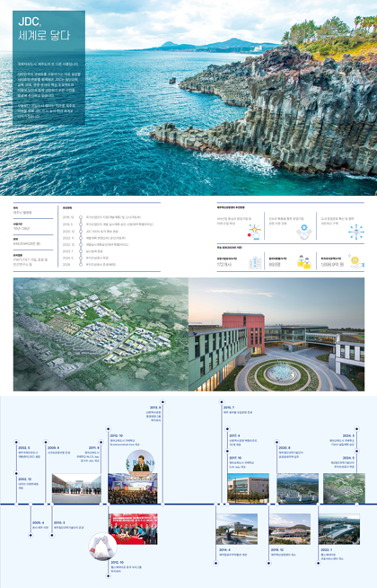Click the 2024. 5 timeline date label
377x588 pixels.
[x=348, y=458]
